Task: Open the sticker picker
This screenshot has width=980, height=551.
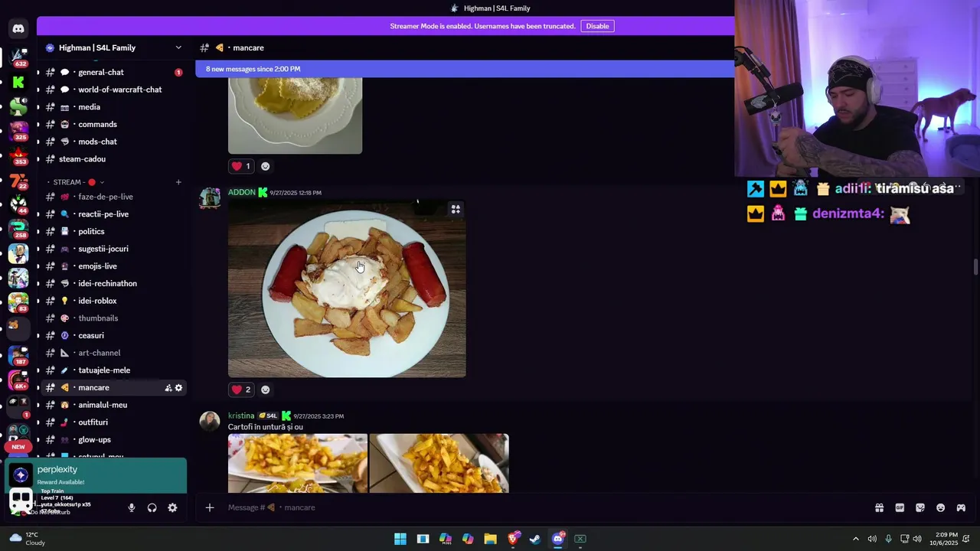Action: click(x=920, y=507)
